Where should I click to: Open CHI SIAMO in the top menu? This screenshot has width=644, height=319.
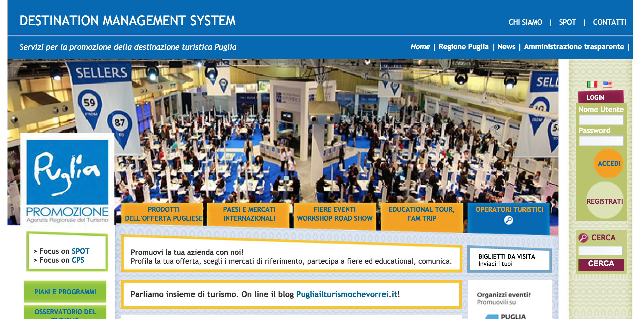pyautogui.click(x=525, y=22)
